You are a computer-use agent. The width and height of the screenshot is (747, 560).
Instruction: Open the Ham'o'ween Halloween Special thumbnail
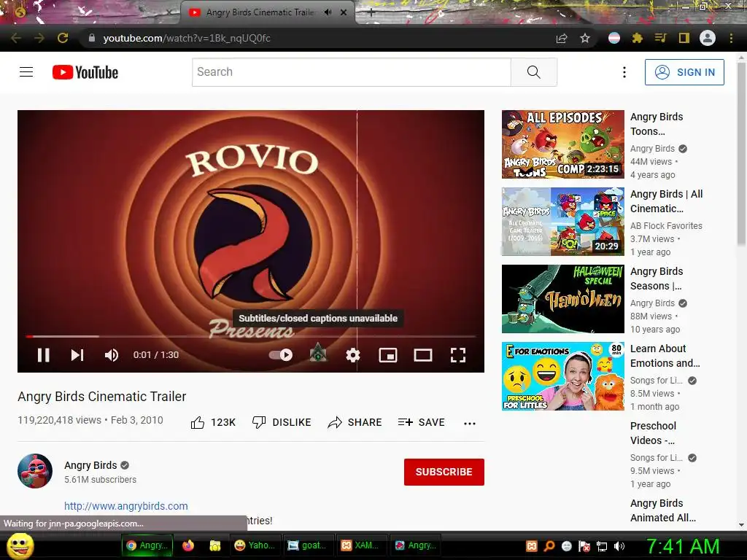562,298
